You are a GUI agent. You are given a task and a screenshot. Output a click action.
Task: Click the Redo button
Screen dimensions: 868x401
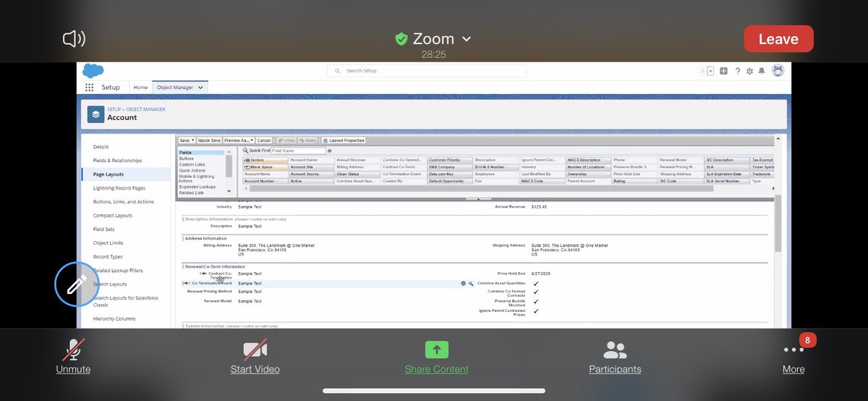point(307,140)
